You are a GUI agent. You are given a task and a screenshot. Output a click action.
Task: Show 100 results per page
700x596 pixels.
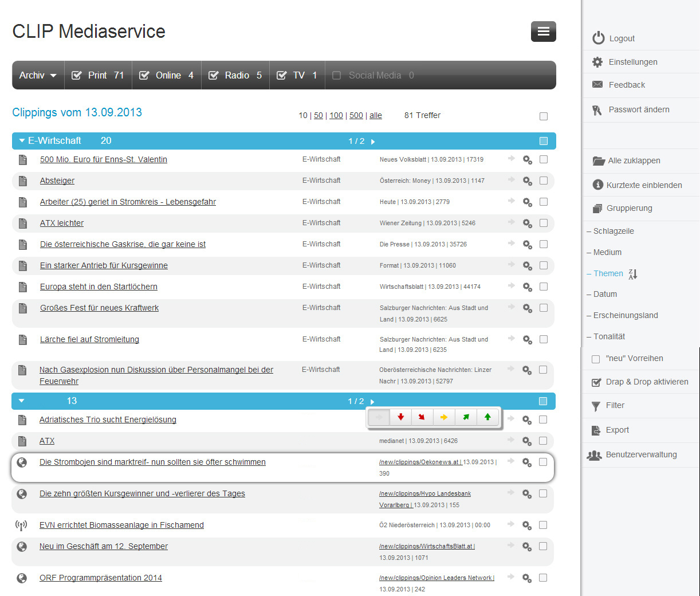click(336, 115)
